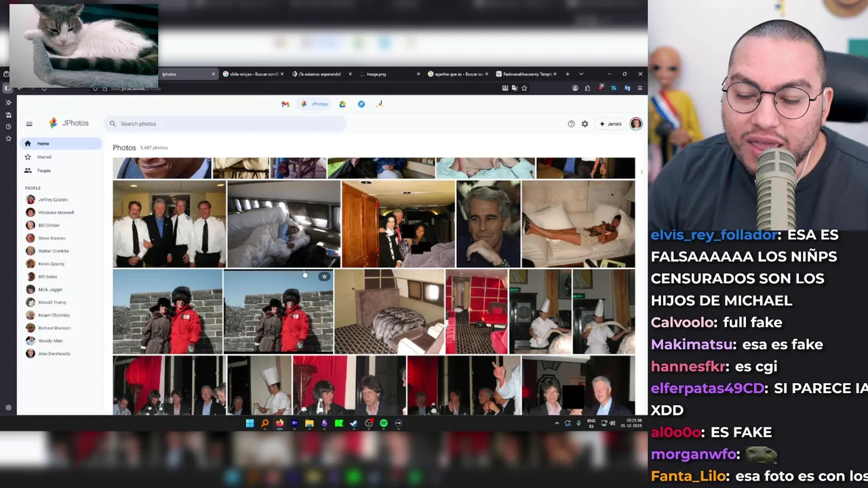
Task: Open the bed with fur blanket photo
Action: pos(389,312)
